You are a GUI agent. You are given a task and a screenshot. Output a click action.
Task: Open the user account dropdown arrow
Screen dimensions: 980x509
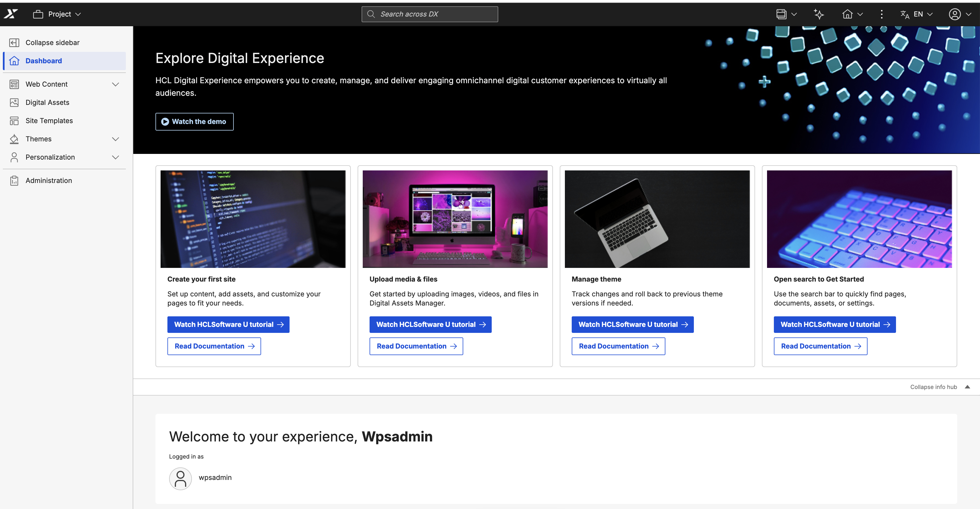coord(968,14)
